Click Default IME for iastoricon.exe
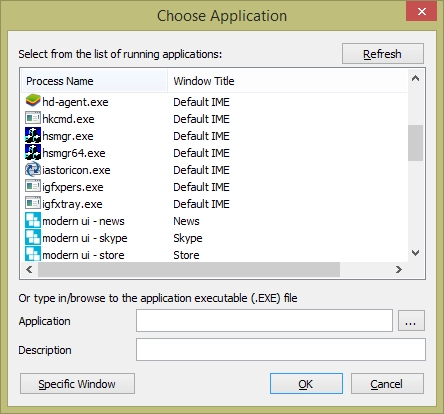The image size is (444, 414). [x=201, y=170]
